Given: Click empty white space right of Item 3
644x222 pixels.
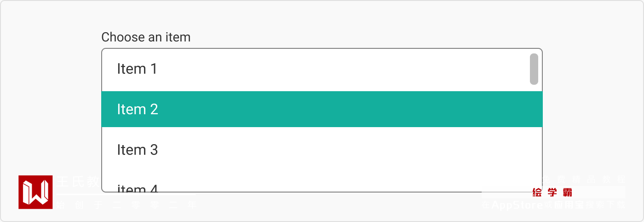Looking at the screenshot, I should tap(368, 150).
